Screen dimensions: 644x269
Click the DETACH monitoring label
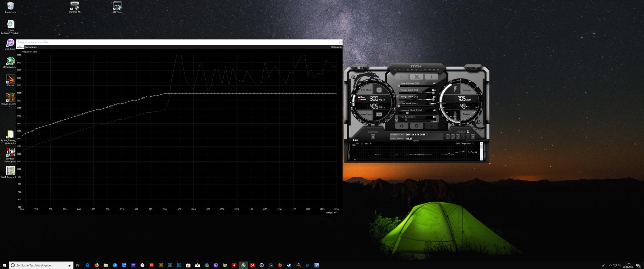[x=416, y=141]
